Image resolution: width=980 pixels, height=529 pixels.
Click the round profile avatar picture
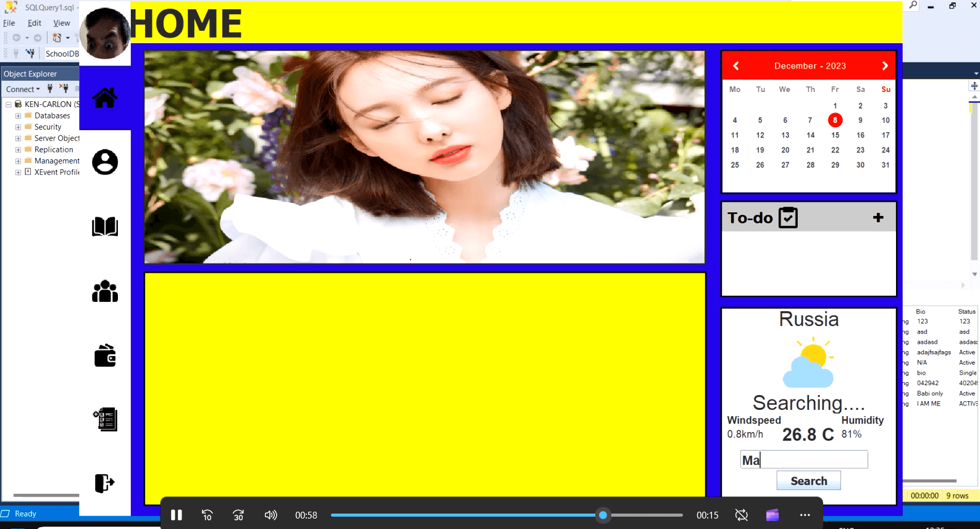[105, 33]
